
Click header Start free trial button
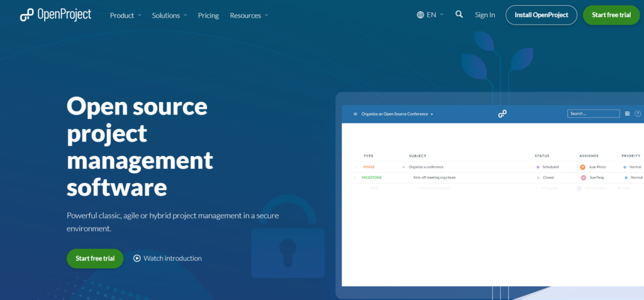tap(611, 15)
